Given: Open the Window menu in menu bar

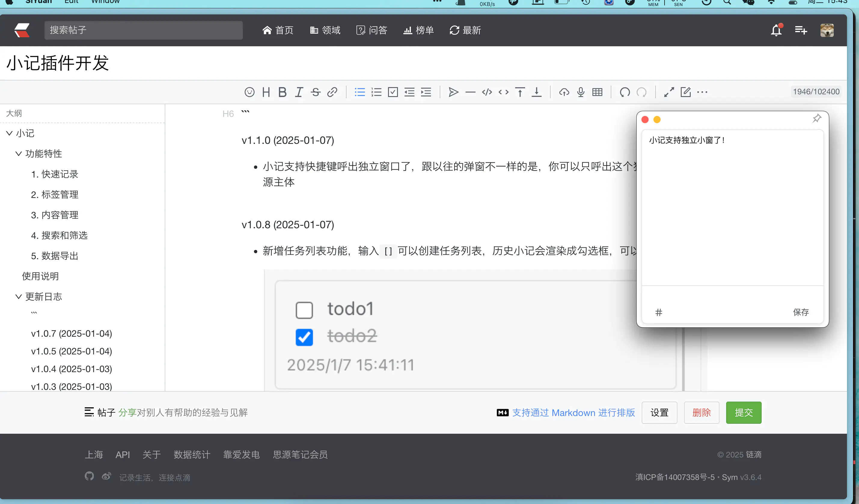Looking at the screenshot, I should click(x=105, y=2).
